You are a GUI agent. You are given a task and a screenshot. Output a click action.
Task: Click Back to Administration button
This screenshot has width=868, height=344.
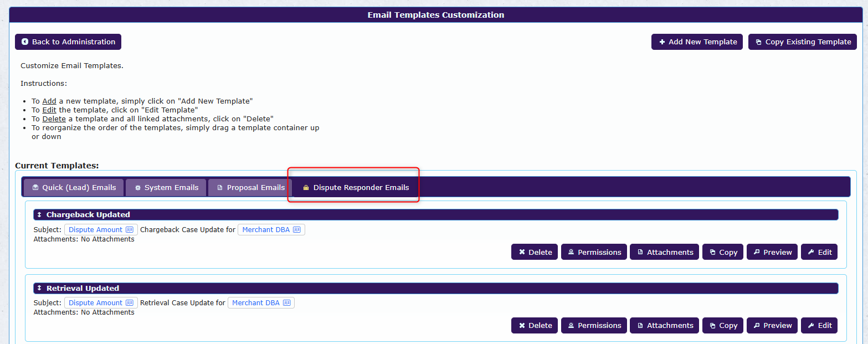click(x=68, y=42)
